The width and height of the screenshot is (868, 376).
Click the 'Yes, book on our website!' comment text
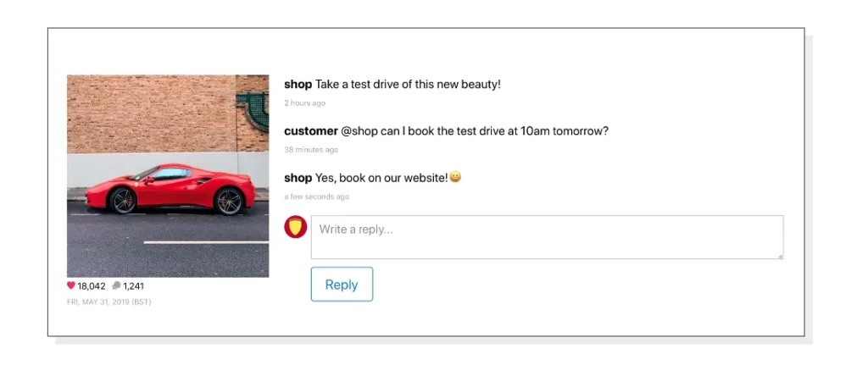coord(381,178)
